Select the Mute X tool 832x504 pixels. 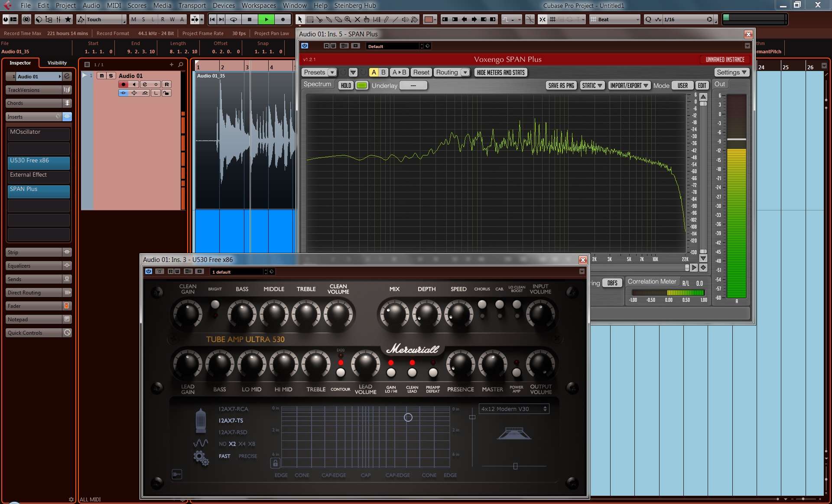pyautogui.click(x=357, y=19)
